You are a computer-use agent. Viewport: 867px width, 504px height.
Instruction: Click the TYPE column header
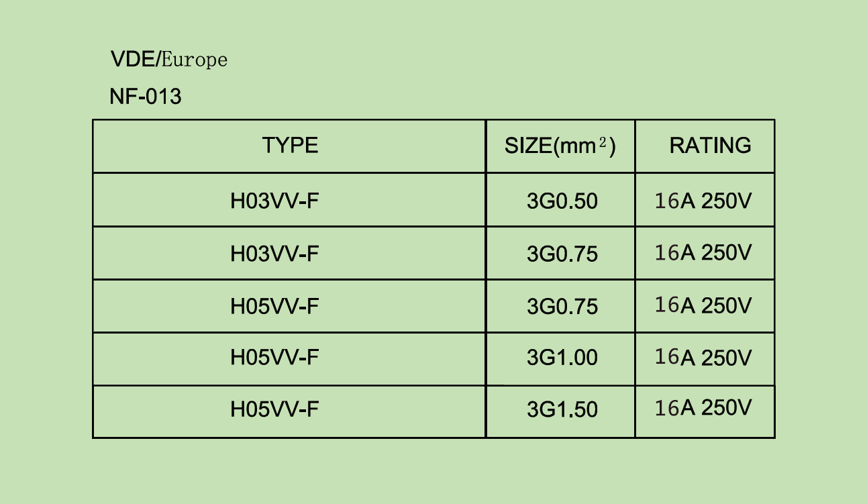290,145
